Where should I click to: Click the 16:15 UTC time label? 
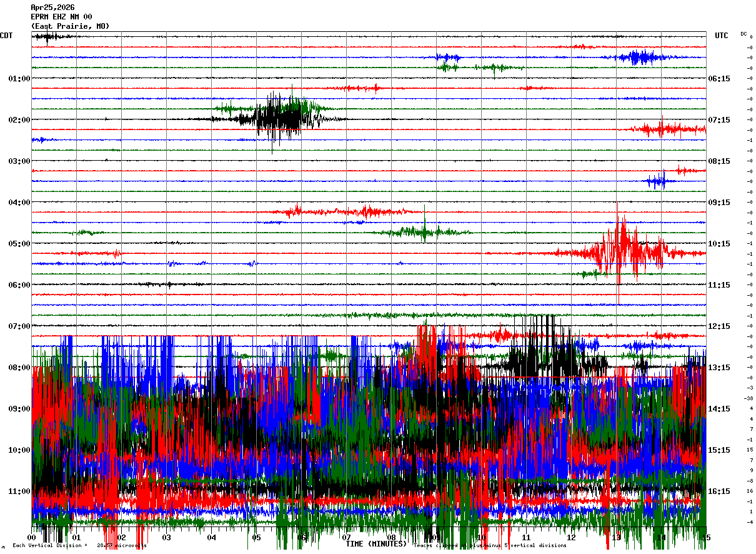point(719,491)
